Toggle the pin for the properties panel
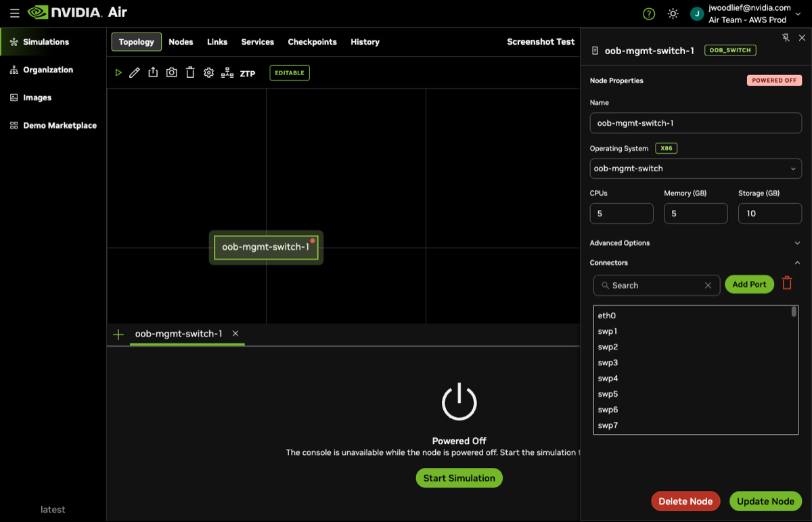This screenshot has width=812, height=522. click(x=786, y=38)
